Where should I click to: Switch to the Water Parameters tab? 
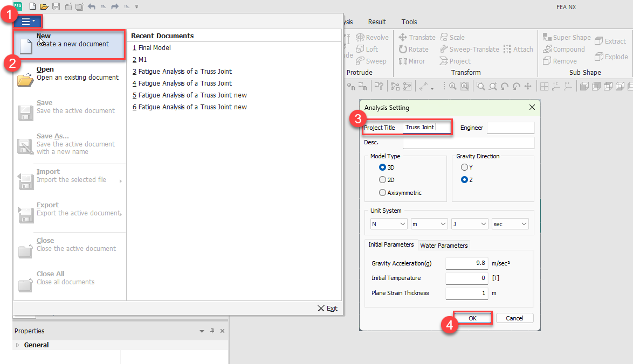444,245
